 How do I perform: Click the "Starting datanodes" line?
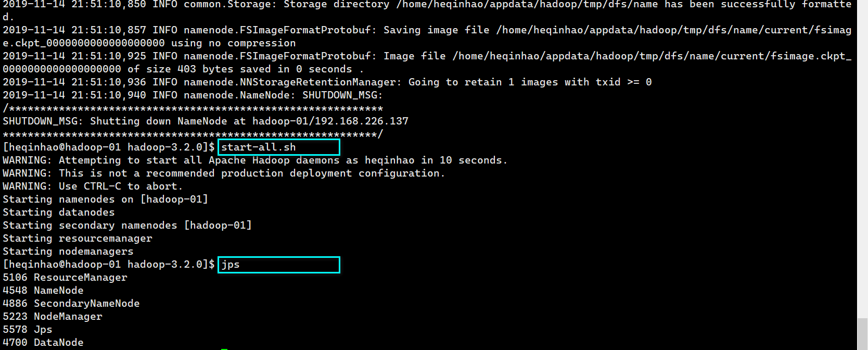[59, 213]
